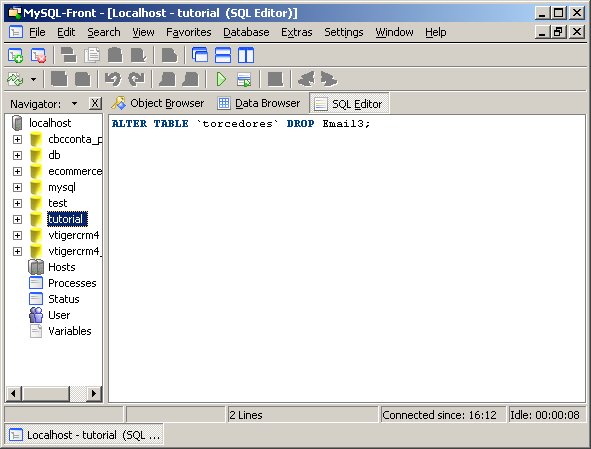Select the SQL Editor tab
The width and height of the screenshot is (591, 449).
[x=349, y=104]
